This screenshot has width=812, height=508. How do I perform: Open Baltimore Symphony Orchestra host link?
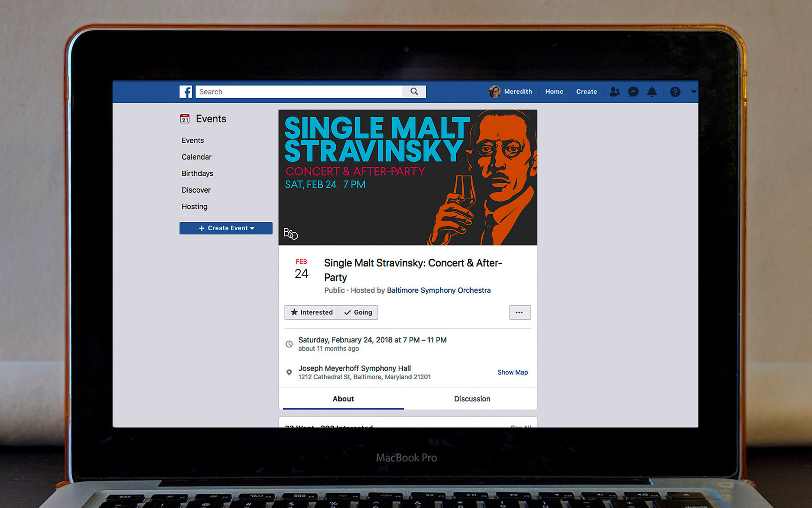(x=439, y=290)
